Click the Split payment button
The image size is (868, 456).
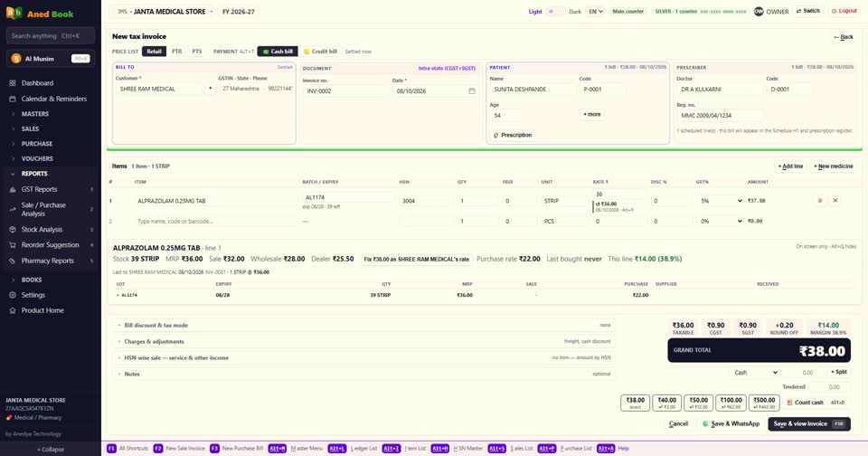pos(839,373)
